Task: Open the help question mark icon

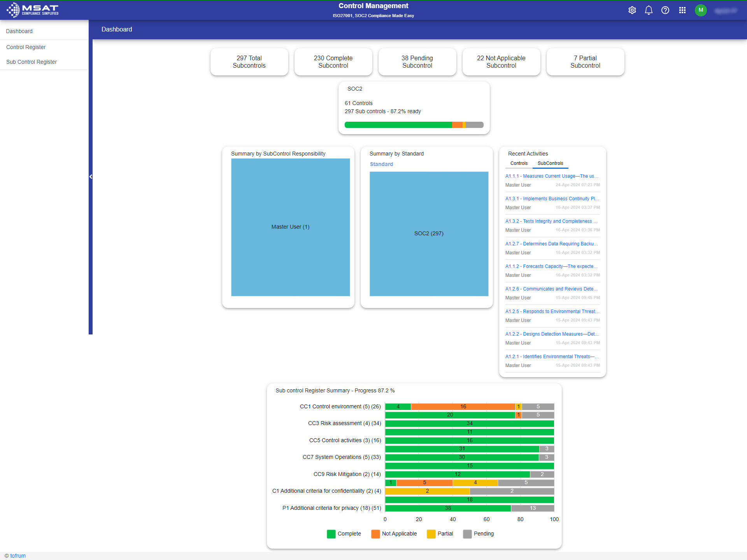Action: coord(665,10)
